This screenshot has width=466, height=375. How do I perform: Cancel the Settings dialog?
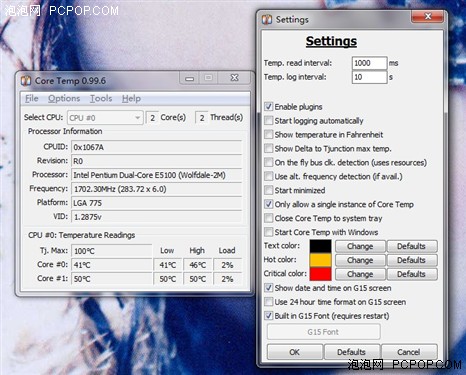[409, 352]
